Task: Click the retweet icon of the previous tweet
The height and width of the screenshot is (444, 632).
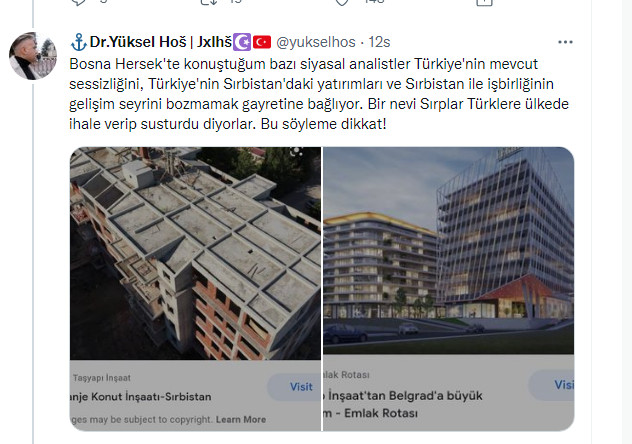Action: (x=210, y=2)
